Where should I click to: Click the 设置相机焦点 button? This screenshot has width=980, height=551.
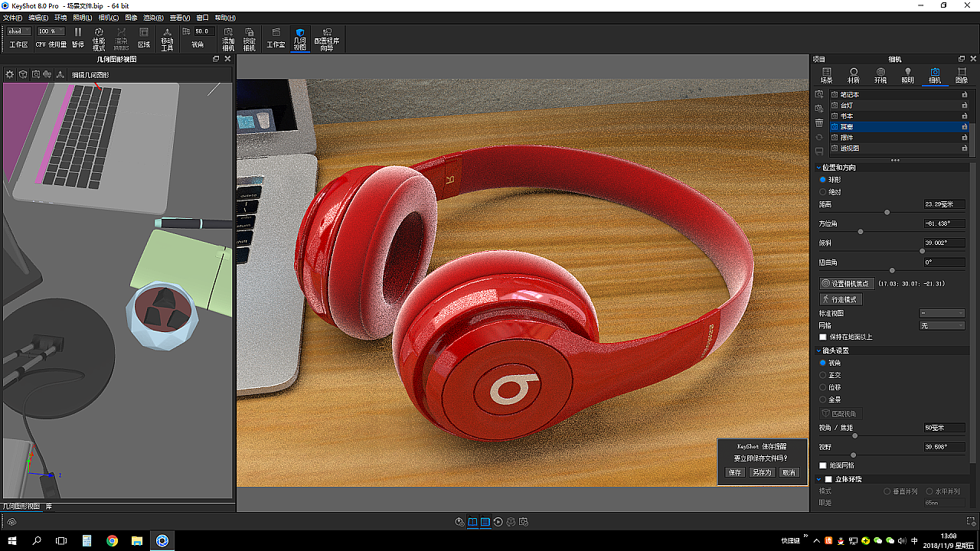847,284
